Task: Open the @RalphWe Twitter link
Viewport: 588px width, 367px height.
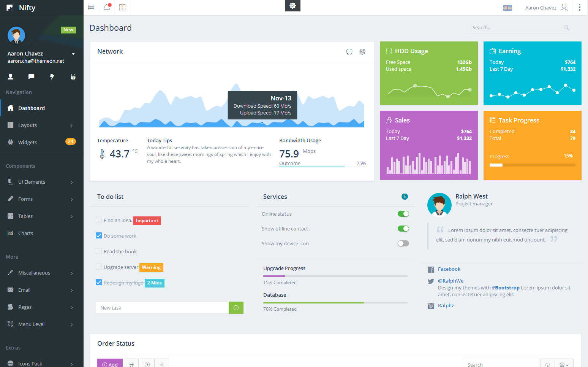Action: point(450,281)
